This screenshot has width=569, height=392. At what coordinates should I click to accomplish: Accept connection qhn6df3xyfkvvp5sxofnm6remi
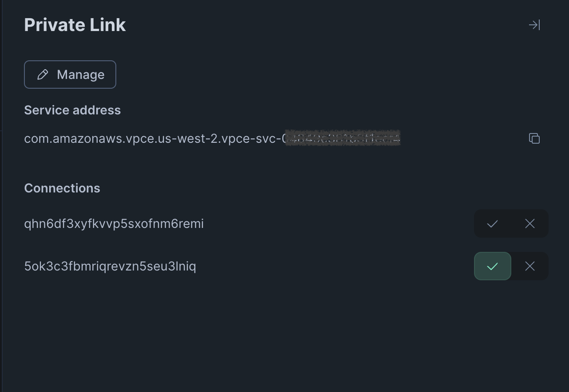[x=492, y=224]
